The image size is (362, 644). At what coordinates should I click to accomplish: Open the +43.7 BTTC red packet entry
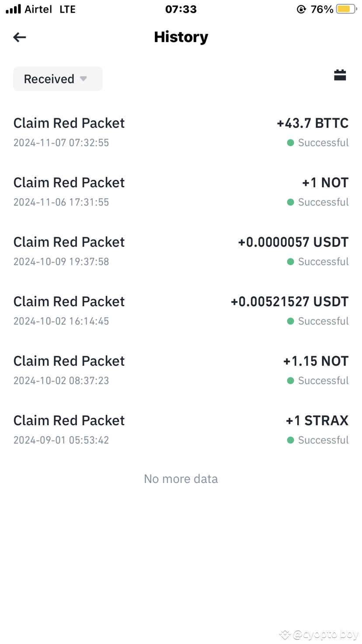coord(181,132)
